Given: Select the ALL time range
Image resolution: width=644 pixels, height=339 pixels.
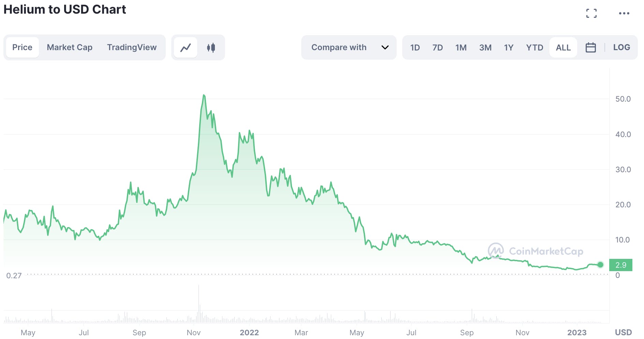Looking at the screenshot, I should (563, 47).
